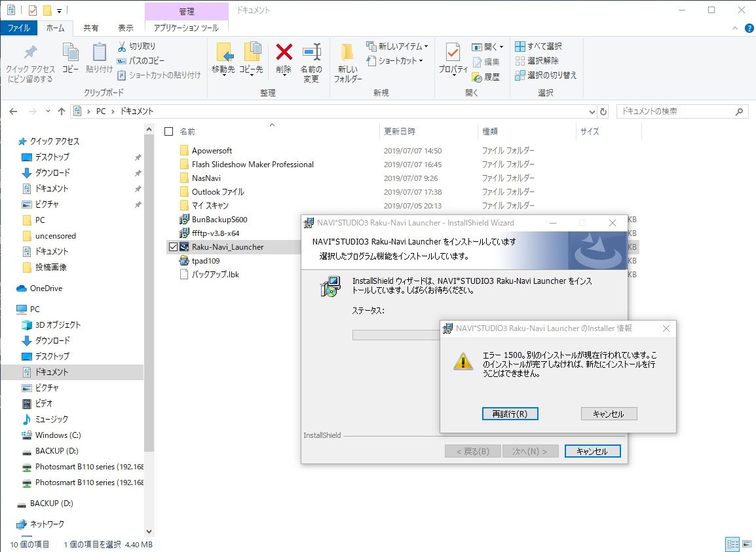This screenshot has width=756, height=552.
Task: Select BACKUP (D:) under PC
Action: 50,450
